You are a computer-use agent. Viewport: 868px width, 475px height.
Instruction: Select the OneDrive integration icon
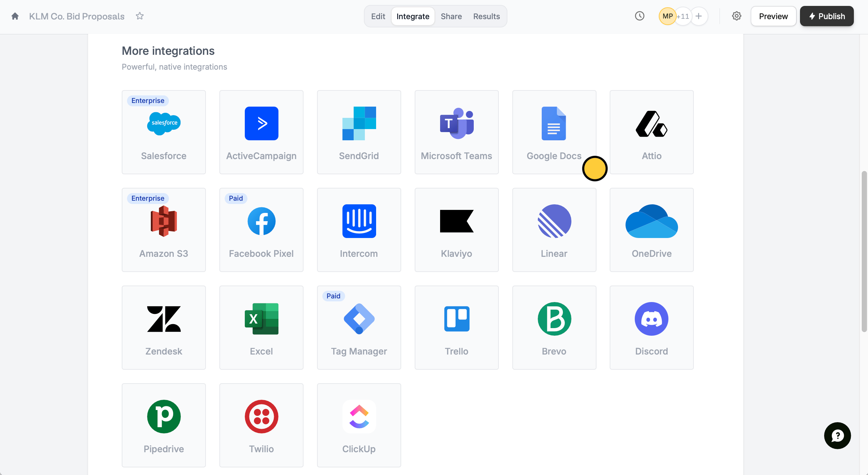coord(651,221)
